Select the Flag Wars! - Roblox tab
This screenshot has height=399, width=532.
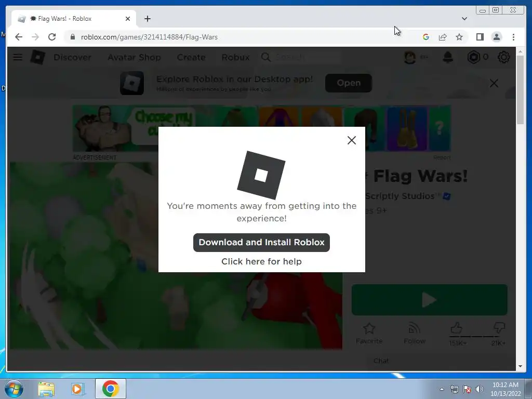point(74,19)
